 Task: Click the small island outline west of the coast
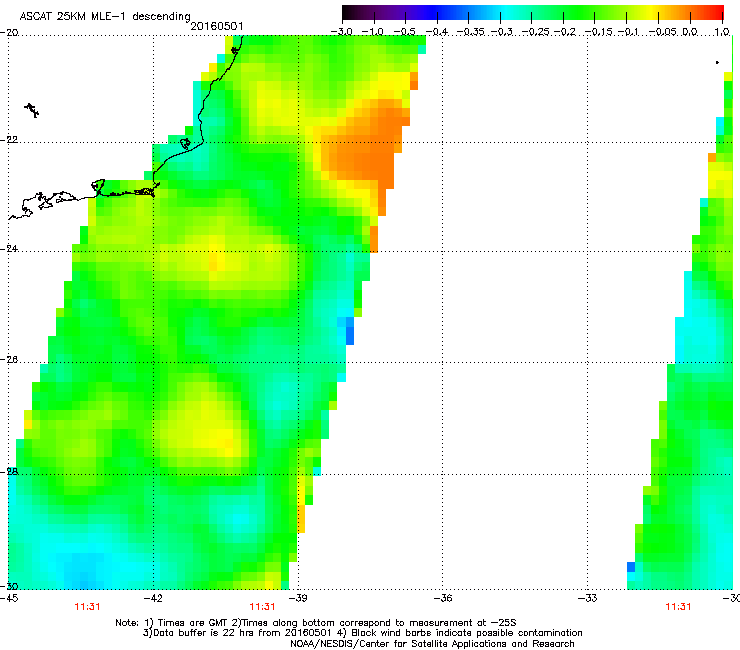pos(32,110)
